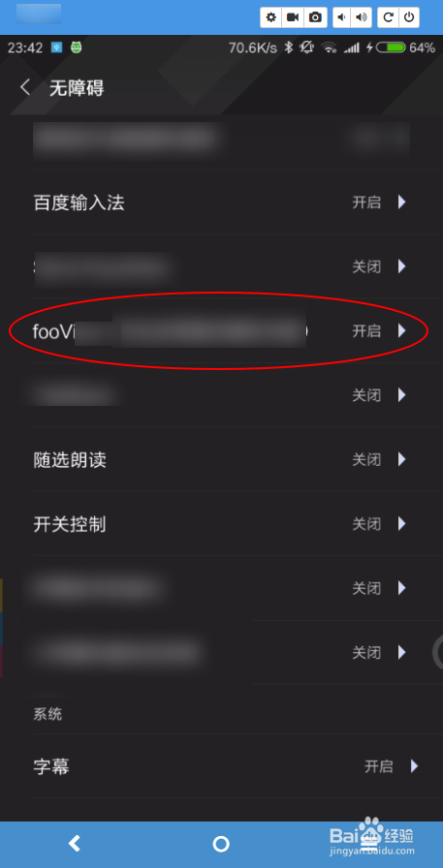This screenshot has height=868, width=443.
Task: Open the 字幕 captions setting
Action: click(221, 766)
